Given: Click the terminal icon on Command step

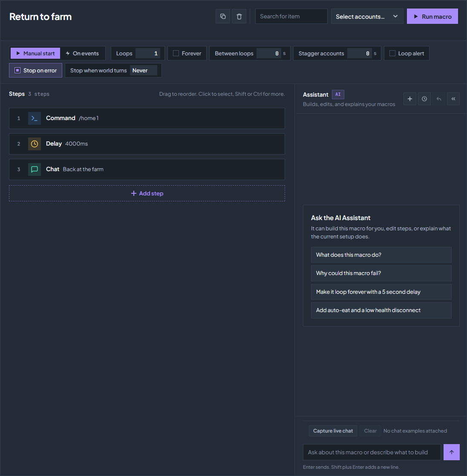Looking at the screenshot, I should (35, 118).
